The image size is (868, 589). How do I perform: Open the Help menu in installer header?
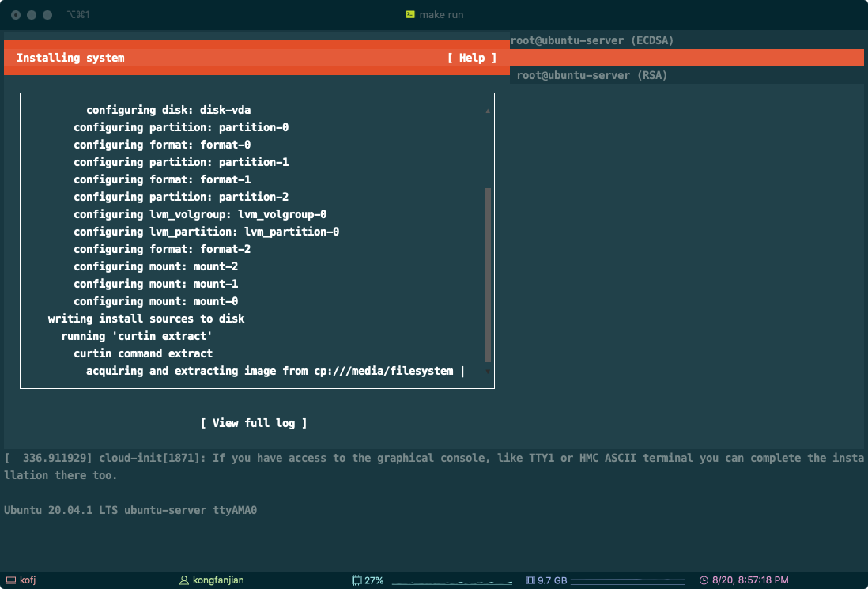[471, 58]
